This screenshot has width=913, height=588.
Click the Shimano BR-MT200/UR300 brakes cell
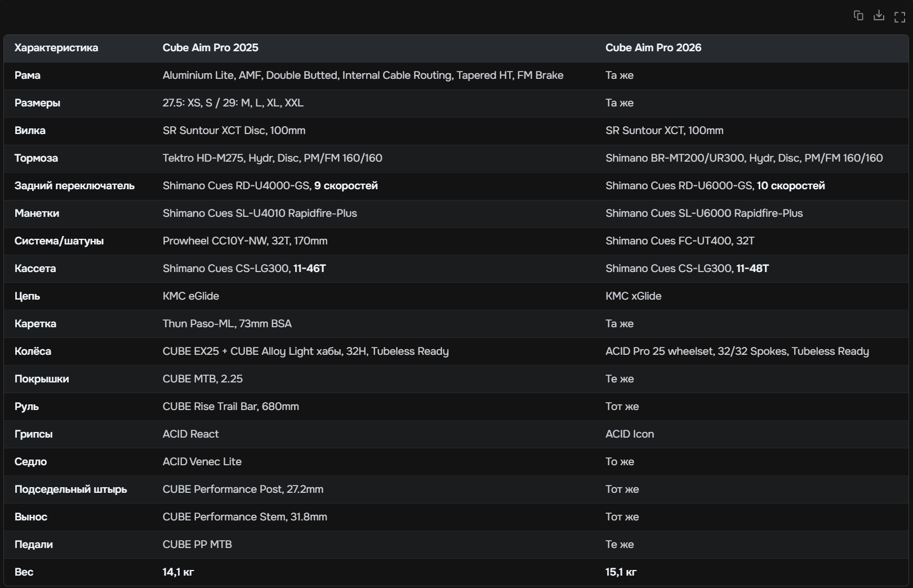[744, 158]
